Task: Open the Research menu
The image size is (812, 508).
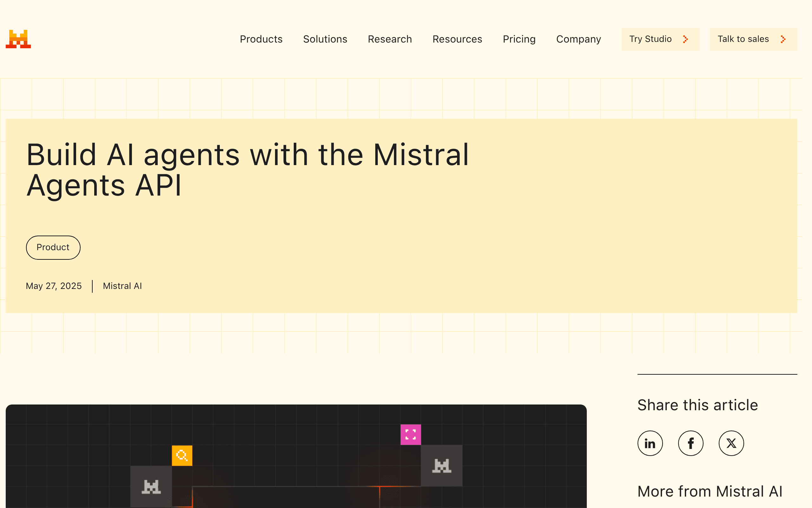Action: (x=390, y=39)
